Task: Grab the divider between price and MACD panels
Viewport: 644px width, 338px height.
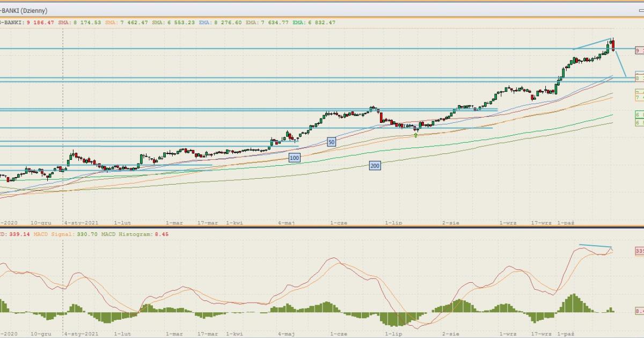Action: [x=322, y=227]
